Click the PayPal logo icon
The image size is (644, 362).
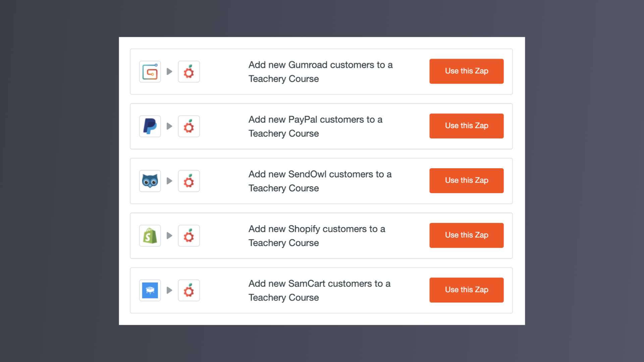coord(150,126)
